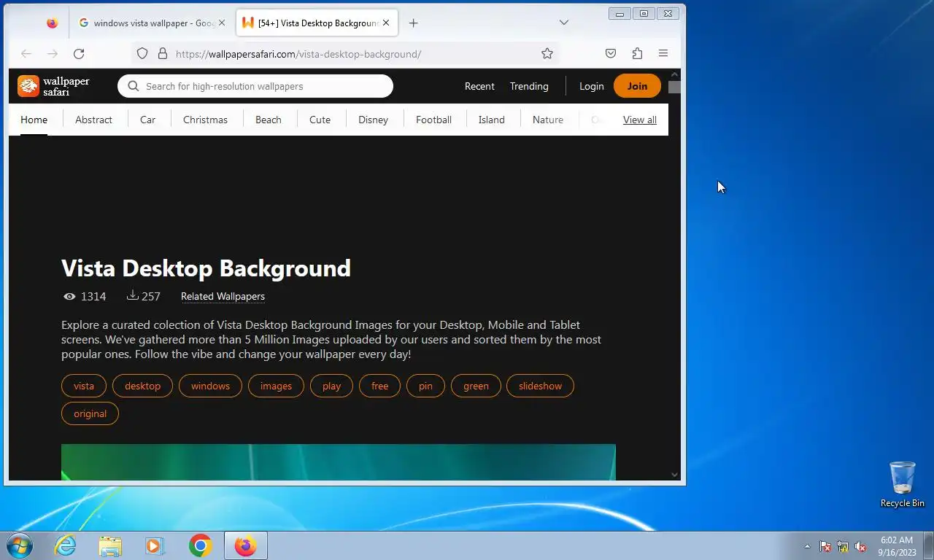Select the Beach category
Screen dimensions: 934x560
(268, 120)
